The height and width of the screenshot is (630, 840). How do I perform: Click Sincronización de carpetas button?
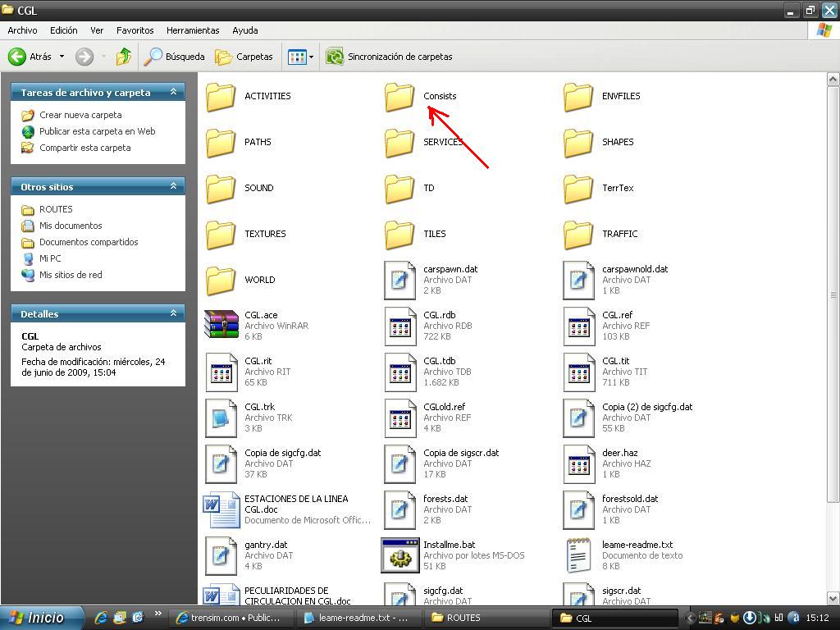click(x=390, y=57)
